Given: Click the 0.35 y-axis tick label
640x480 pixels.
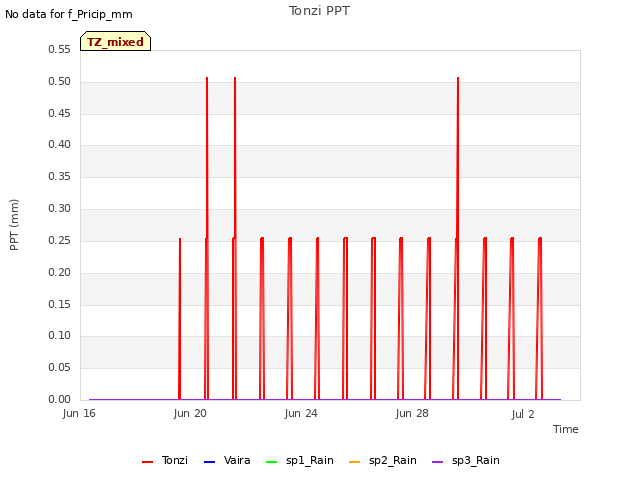Looking at the screenshot, I should click(60, 176).
